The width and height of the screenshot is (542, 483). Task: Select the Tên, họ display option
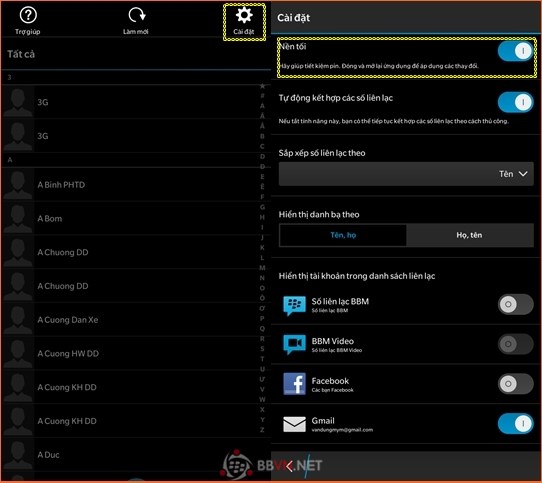(343, 235)
